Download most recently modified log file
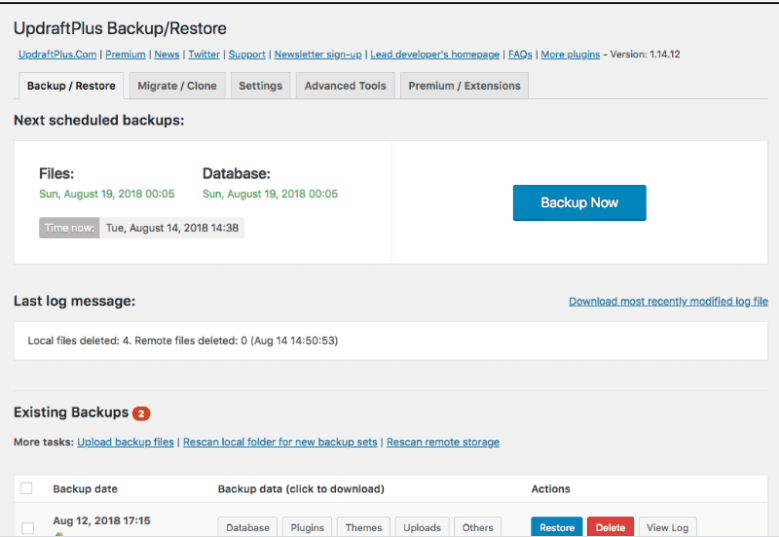Viewport: 779px width, 537px height. pyautogui.click(x=668, y=302)
